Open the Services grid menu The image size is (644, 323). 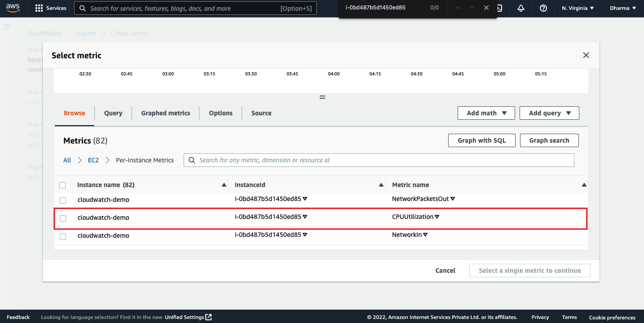51,8
